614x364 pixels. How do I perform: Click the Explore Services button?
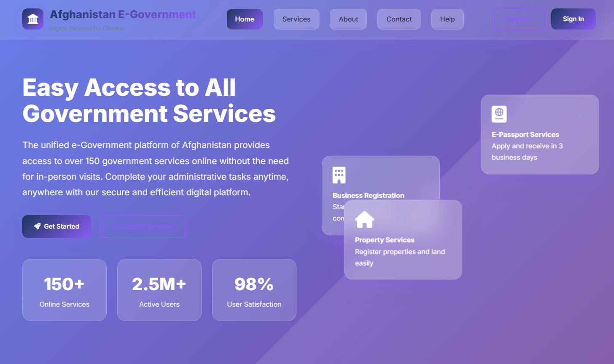click(143, 226)
